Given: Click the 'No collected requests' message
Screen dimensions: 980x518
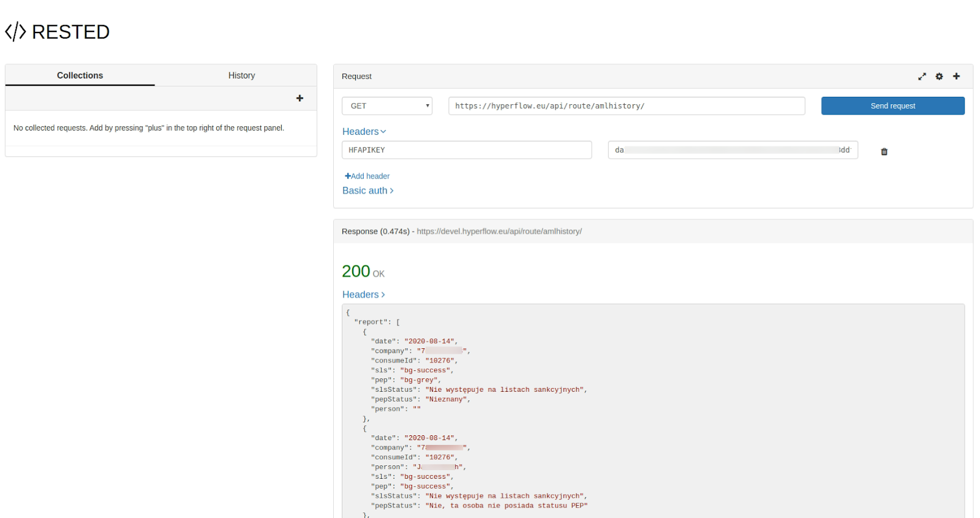Looking at the screenshot, I should click(149, 128).
